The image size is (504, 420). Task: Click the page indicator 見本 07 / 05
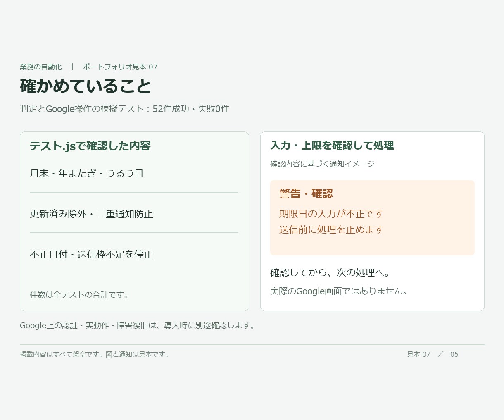coord(433,354)
